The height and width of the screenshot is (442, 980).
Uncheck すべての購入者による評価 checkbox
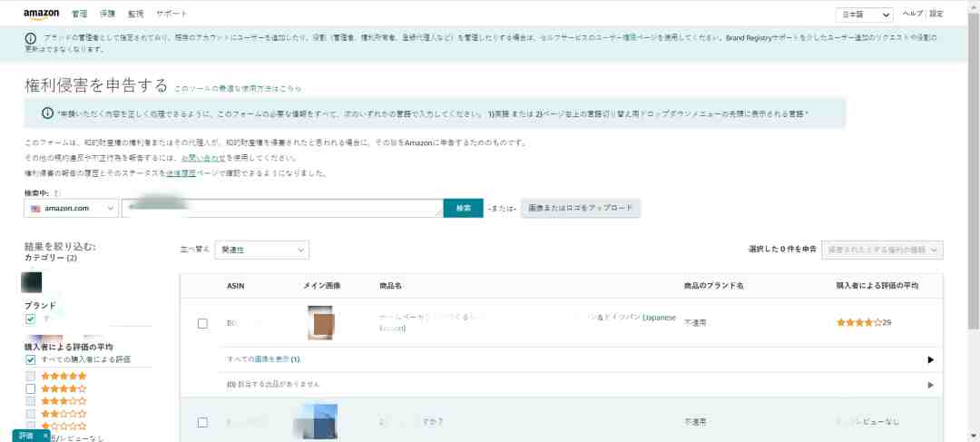(31, 359)
